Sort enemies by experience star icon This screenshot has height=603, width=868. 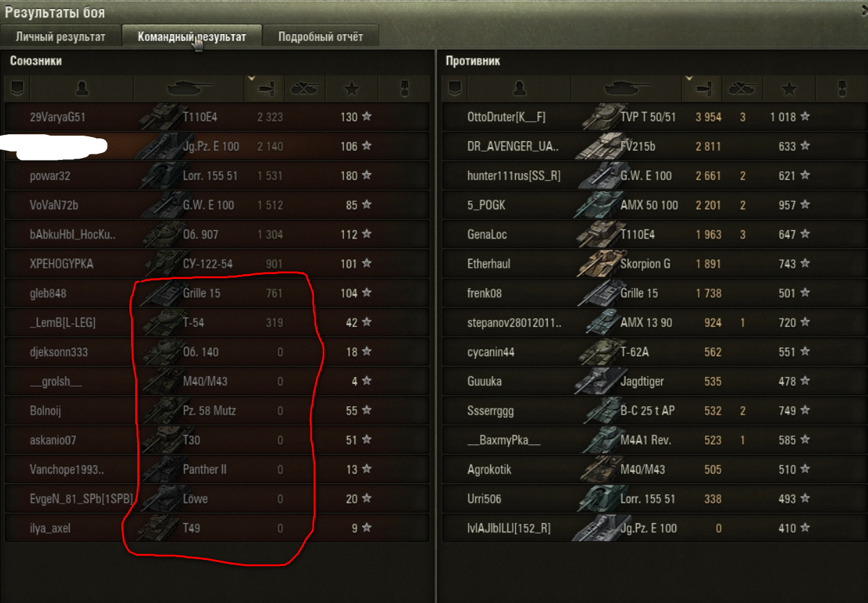789,88
